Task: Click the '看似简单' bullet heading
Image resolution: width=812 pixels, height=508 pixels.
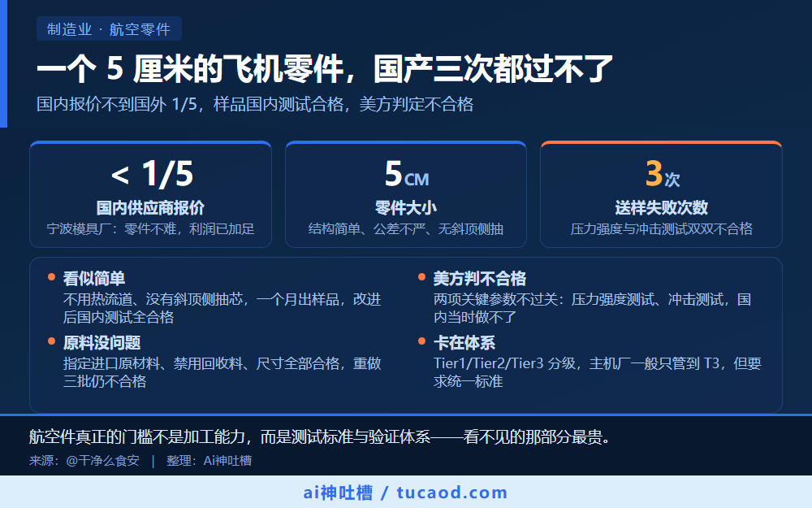Action: click(94, 278)
